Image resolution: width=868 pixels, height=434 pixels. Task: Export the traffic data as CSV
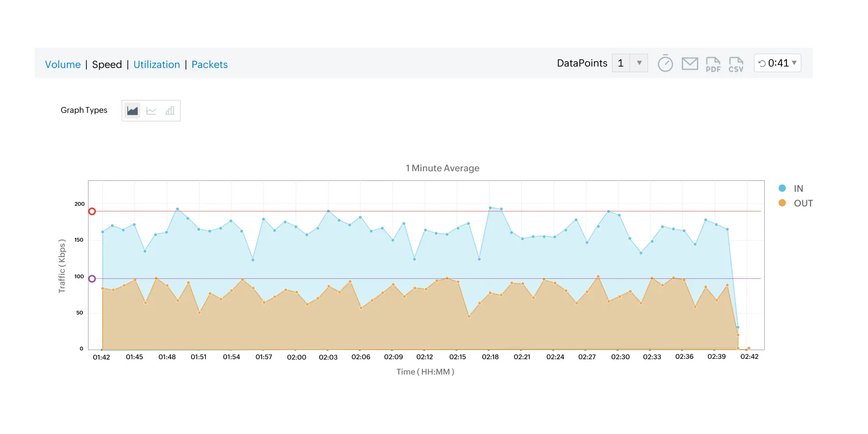click(x=736, y=63)
